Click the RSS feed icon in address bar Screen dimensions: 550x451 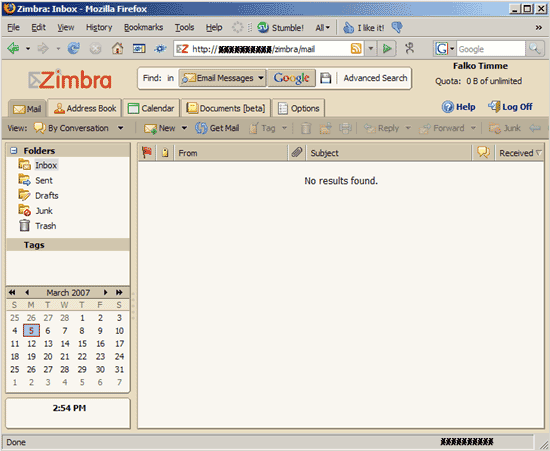coord(356,48)
